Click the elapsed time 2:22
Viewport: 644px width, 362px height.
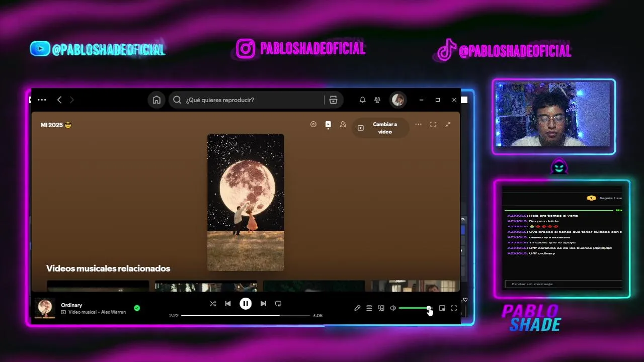point(174,316)
